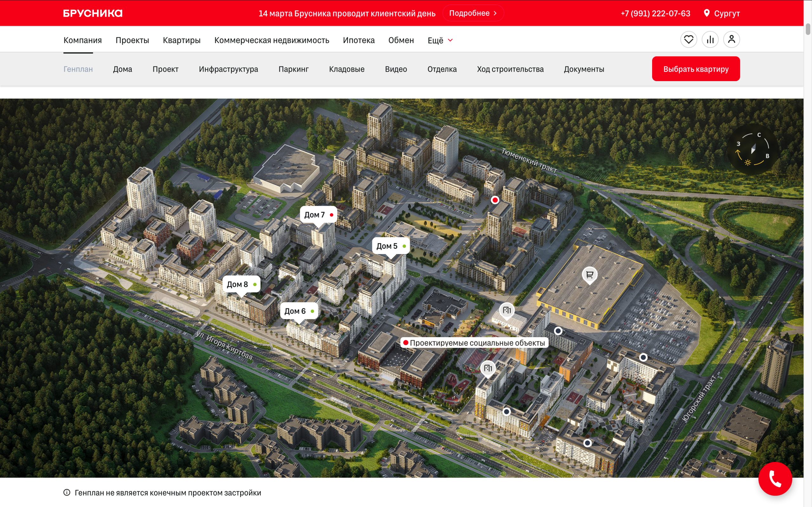Click the red floating phone call button
The width and height of the screenshot is (812, 507).
point(775,478)
